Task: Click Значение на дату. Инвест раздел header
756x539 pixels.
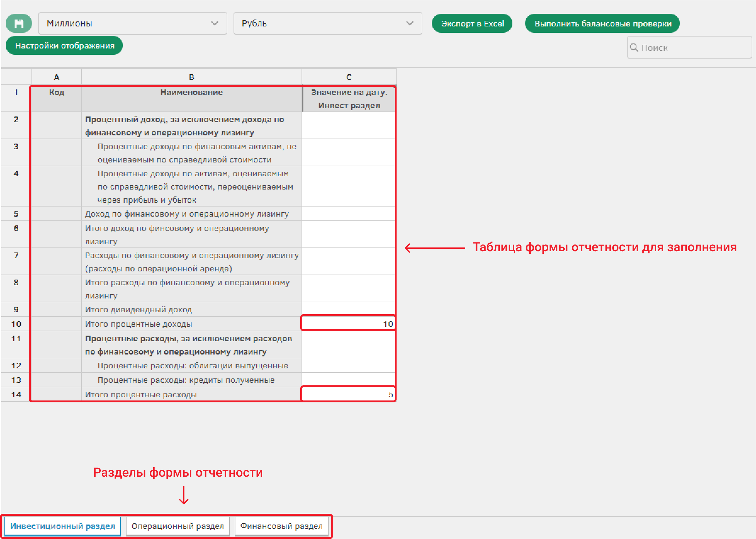Action: (349, 99)
